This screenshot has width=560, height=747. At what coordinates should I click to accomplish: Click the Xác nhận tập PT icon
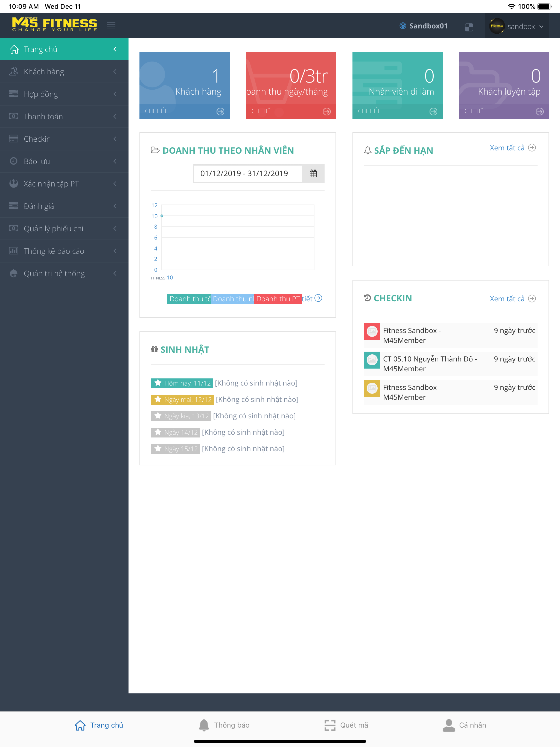pyautogui.click(x=13, y=183)
